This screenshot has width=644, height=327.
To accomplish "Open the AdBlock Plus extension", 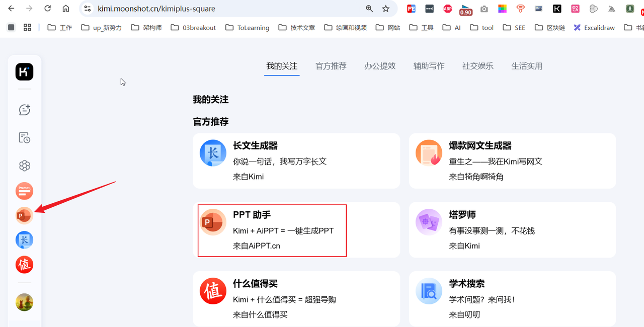I will [x=448, y=9].
